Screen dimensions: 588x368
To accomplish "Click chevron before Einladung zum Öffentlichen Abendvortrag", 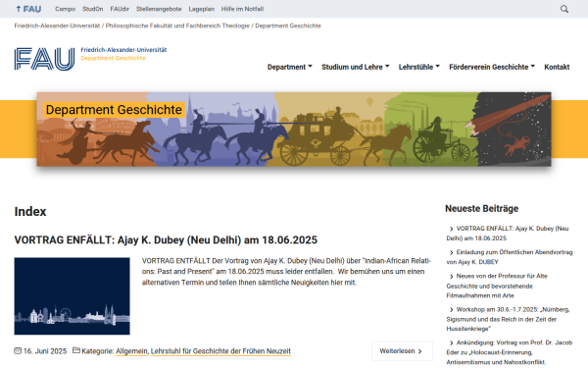I will coord(451,253).
